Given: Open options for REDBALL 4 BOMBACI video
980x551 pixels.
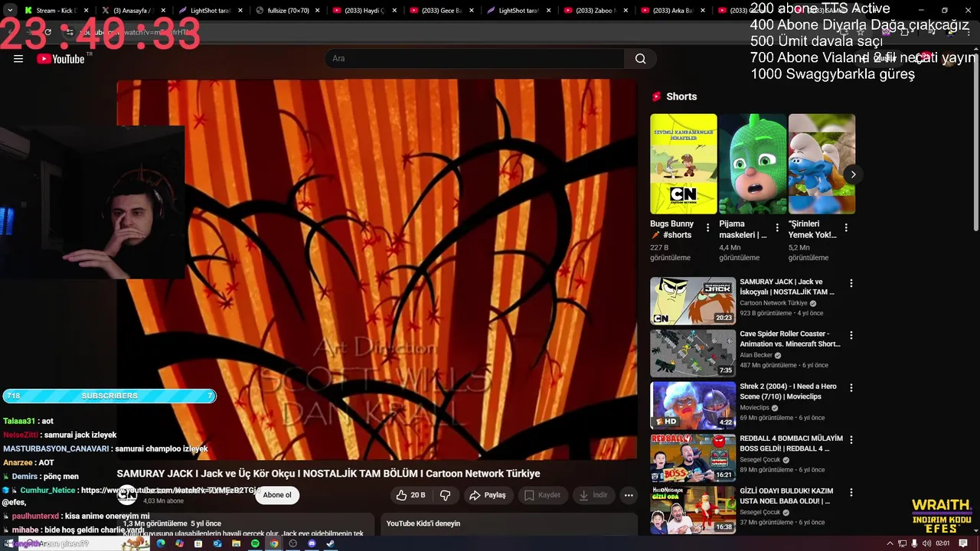Looking at the screenshot, I should pyautogui.click(x=851, y=440).
